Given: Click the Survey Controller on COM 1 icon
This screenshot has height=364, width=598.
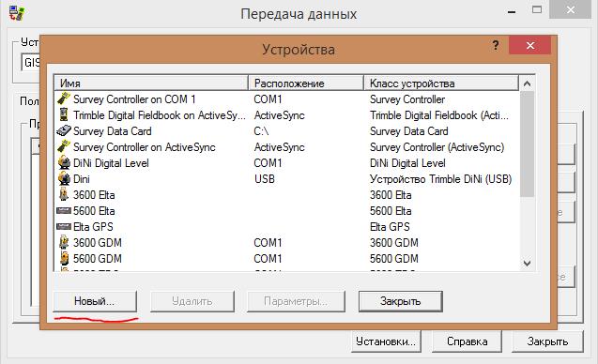Looking at the screenshot, I should point(64,99).
